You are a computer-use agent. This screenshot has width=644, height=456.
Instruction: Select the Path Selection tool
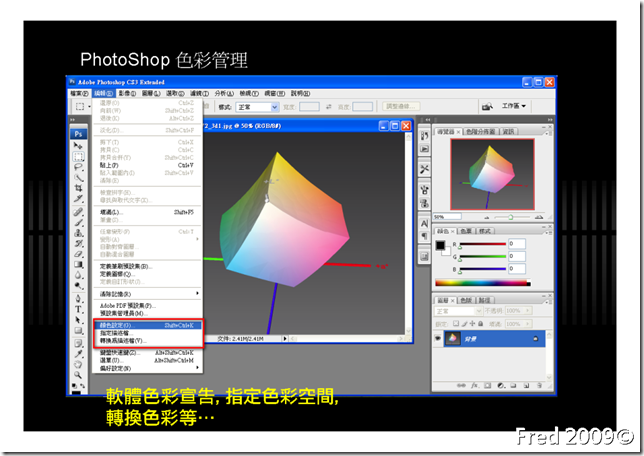[x=78, y=320]
